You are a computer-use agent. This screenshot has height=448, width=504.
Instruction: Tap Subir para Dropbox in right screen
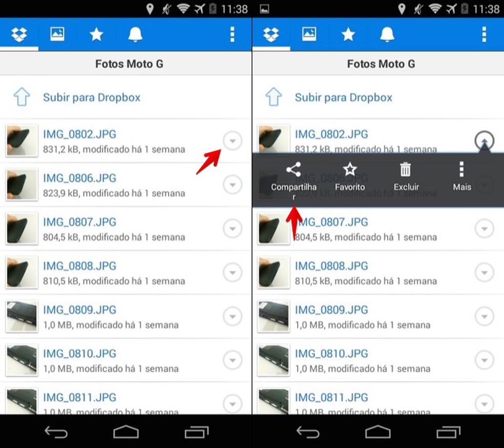[344, 97]
